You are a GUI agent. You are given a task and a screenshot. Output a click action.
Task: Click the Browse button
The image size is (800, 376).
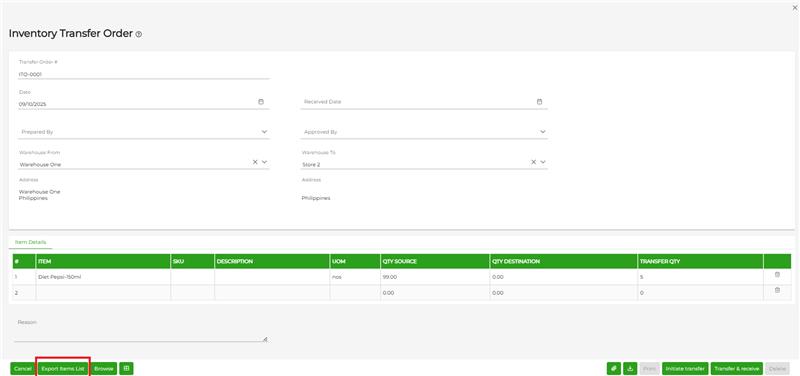104,368
